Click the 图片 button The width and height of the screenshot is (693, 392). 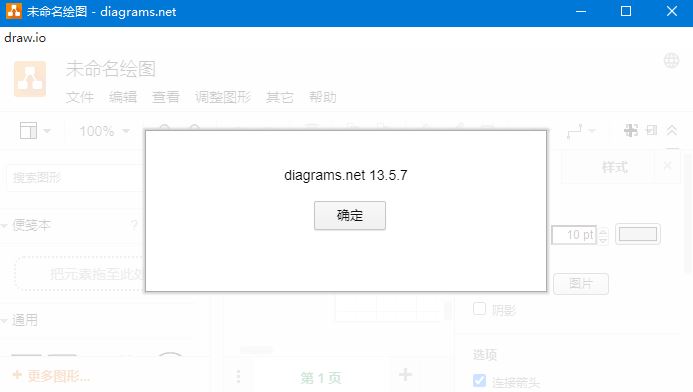click(x=581, y=283)
